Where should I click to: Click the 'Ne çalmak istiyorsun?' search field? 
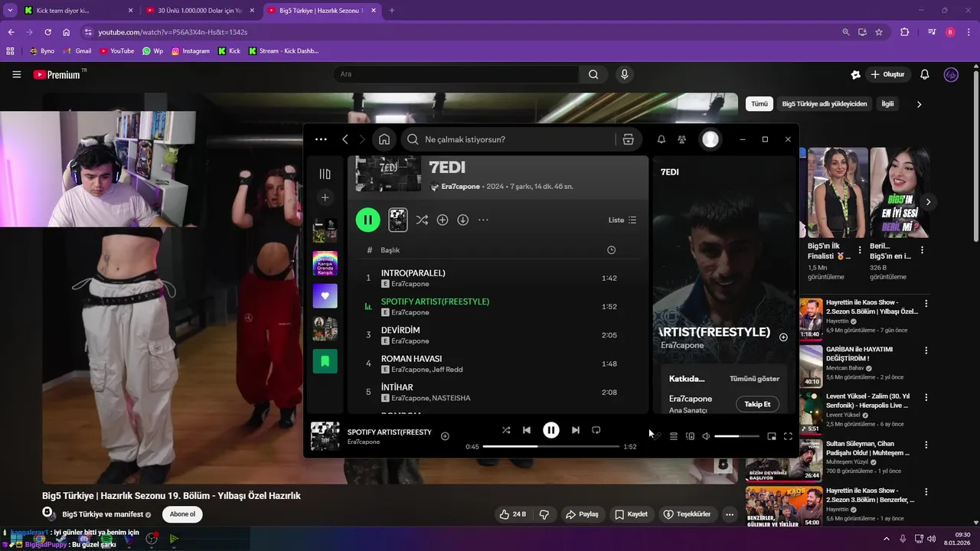pos(509,139)
